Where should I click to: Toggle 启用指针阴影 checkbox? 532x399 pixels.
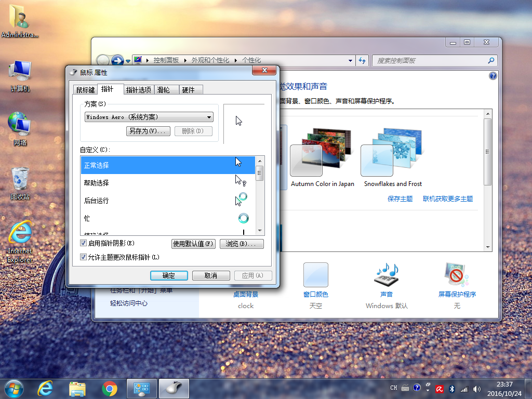[83, 243]
